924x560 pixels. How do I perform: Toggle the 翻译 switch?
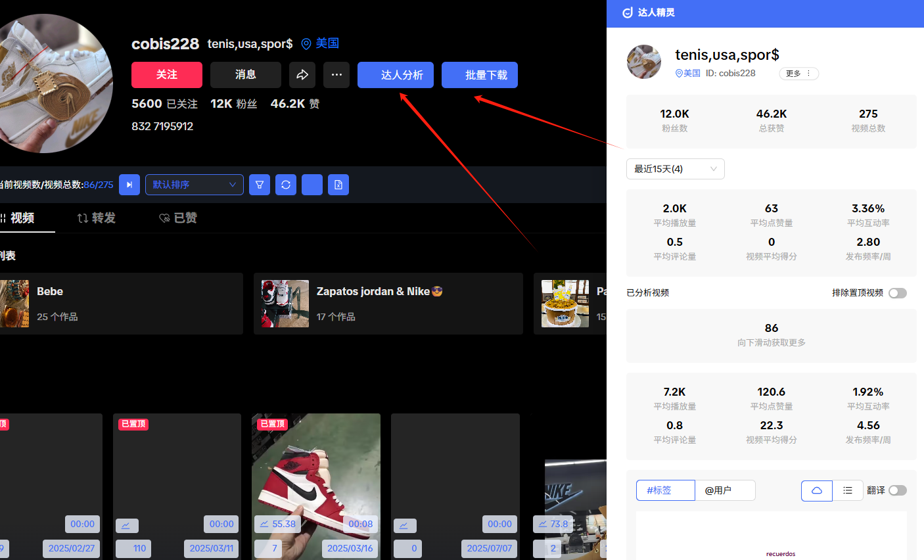(x=898, y=490)
